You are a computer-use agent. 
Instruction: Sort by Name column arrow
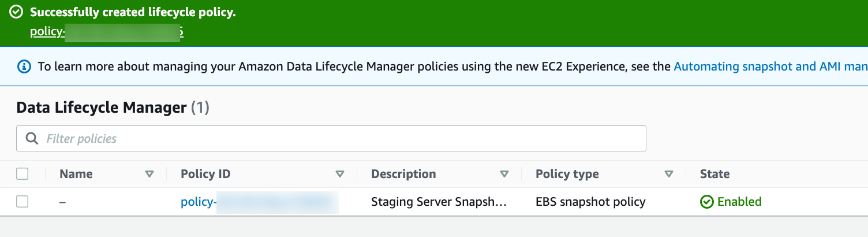point(150,174)
